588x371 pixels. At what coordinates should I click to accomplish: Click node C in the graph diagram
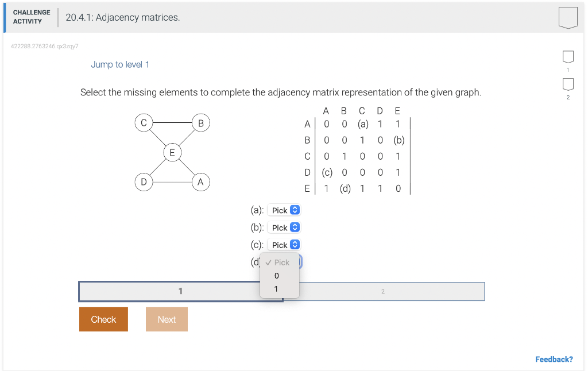[144, 122]
